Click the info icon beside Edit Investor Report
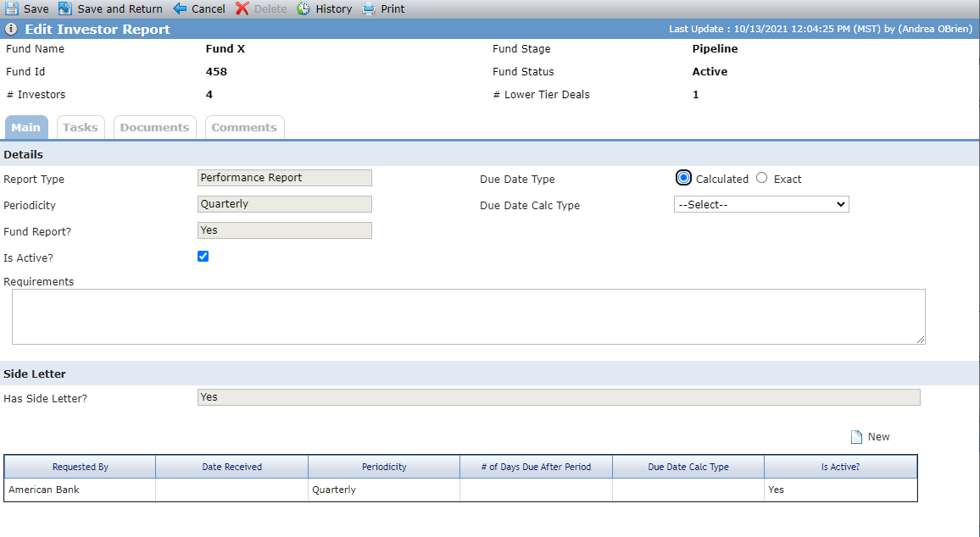Viewport: 980px width, 537px height. 11,29
